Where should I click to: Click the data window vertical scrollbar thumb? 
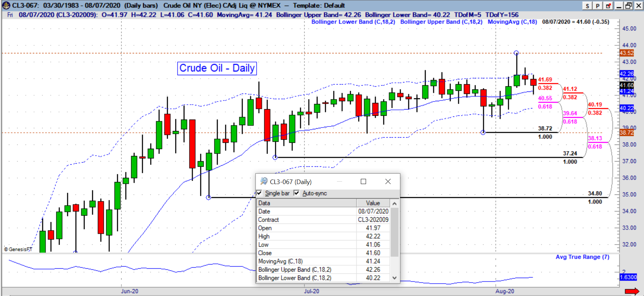[x=394, y=232]
